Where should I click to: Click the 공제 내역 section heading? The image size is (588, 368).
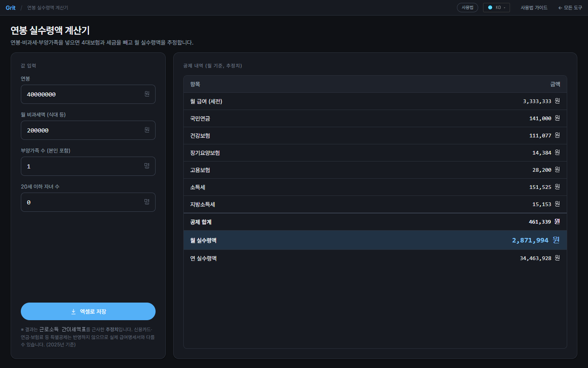(213, 66)
